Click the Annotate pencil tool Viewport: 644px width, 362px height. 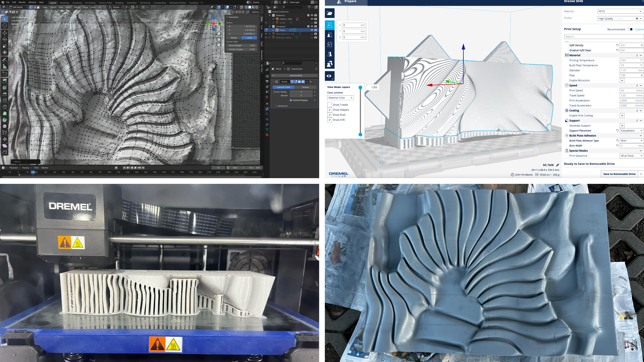click(5, 60)
